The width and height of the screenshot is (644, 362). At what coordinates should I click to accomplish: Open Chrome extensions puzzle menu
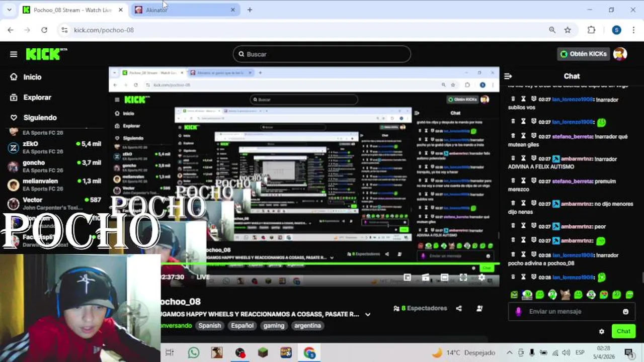tap(591, 30)
